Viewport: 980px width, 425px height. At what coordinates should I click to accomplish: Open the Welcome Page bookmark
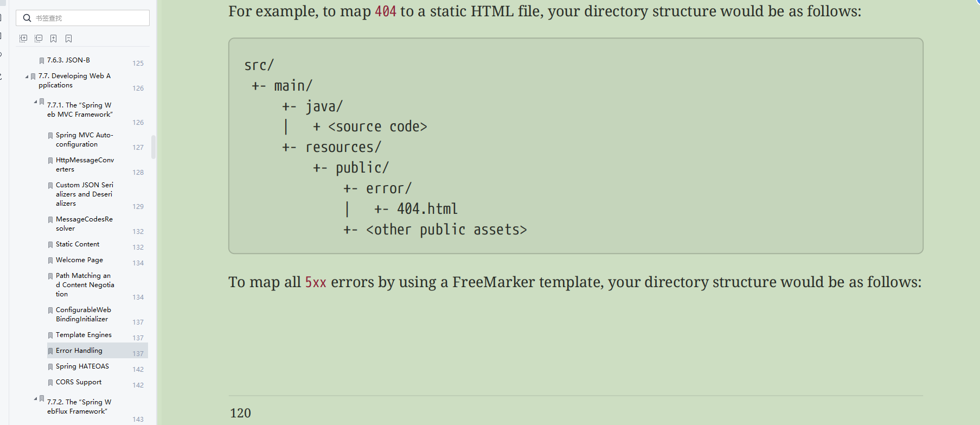coord(79,260)
